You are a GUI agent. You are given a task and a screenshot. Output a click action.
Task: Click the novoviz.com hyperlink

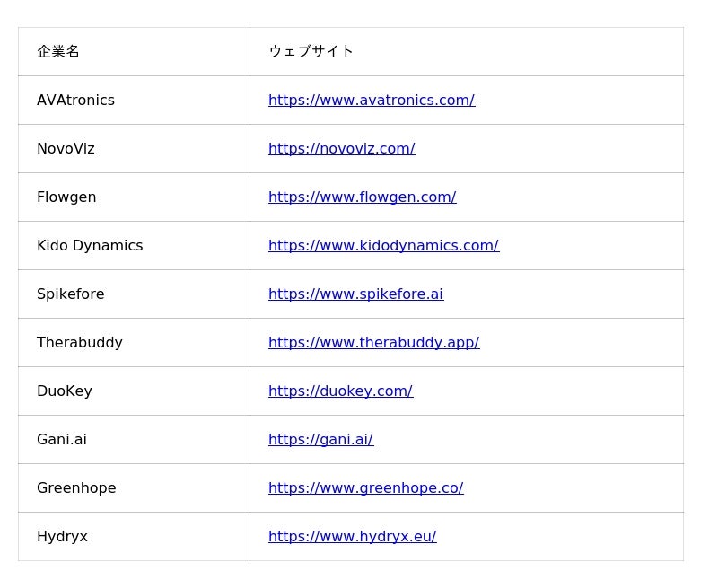click(x=341, y=149)
